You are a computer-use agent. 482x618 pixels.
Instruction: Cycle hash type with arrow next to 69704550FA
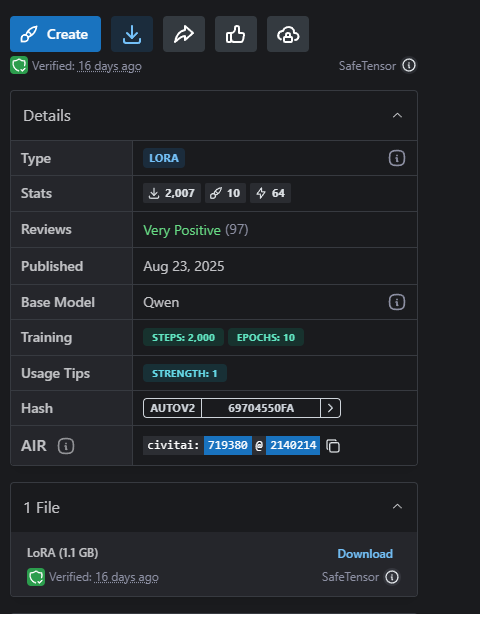[330, 408]
